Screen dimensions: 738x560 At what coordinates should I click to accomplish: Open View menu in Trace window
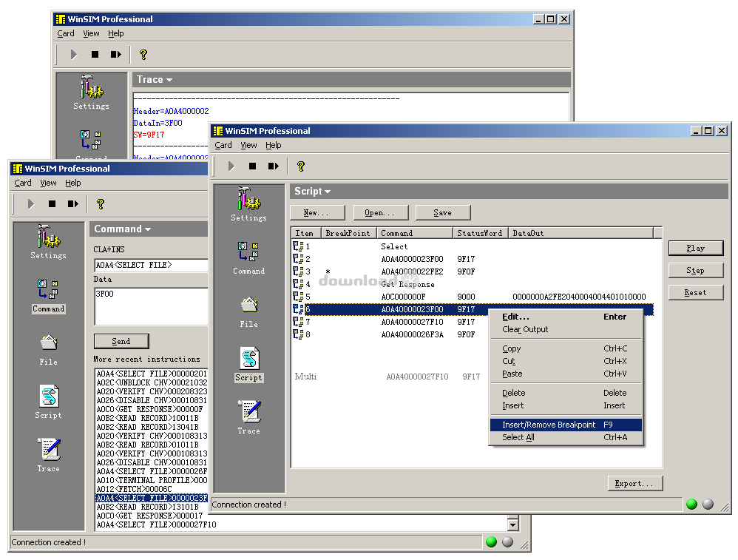point(91,33)
